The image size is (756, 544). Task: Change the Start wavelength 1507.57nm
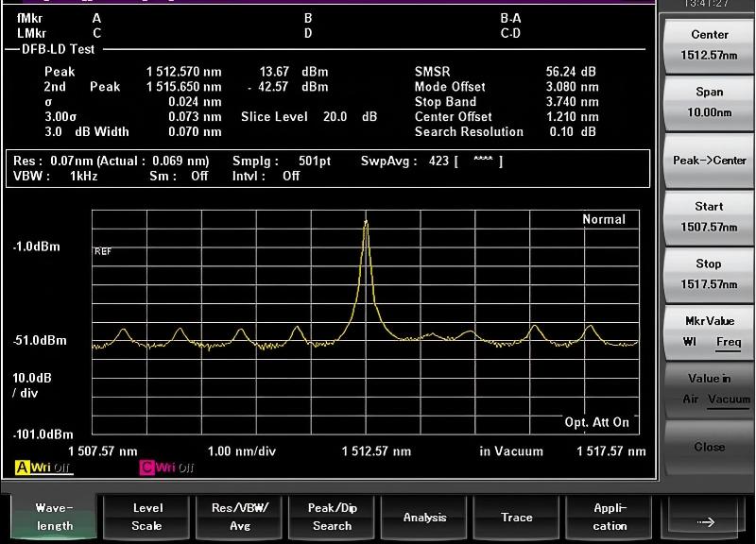pos(709,216)
